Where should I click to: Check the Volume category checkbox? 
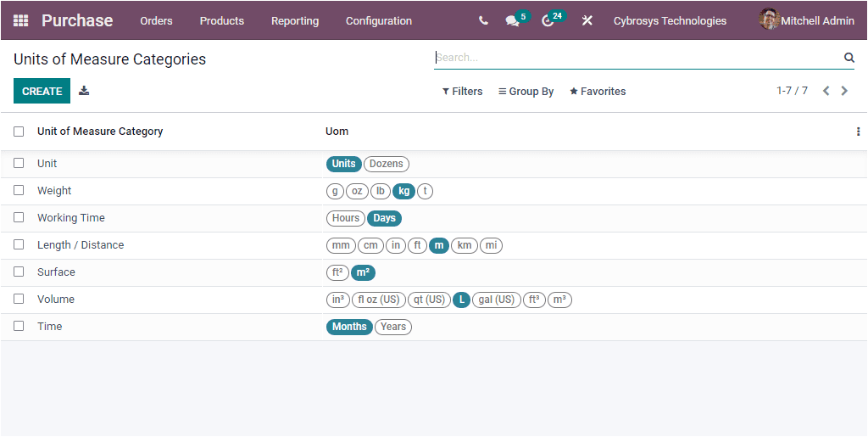click(19, 299)
